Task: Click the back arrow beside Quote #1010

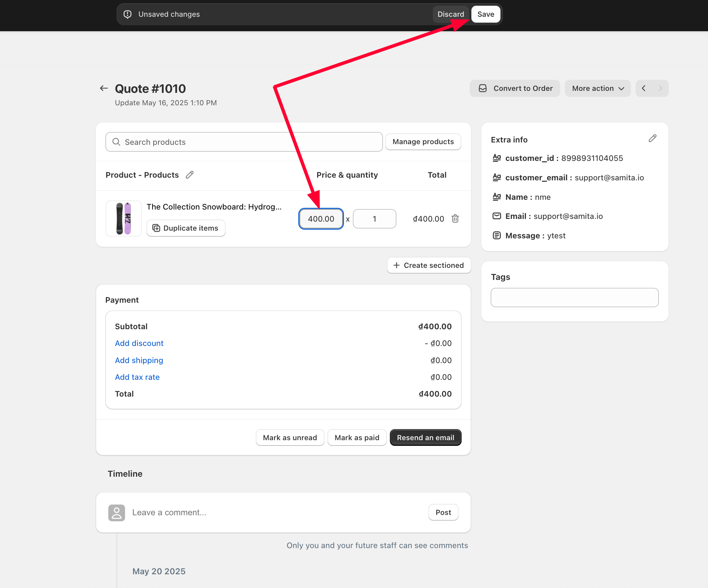Action: coord(104,89)
